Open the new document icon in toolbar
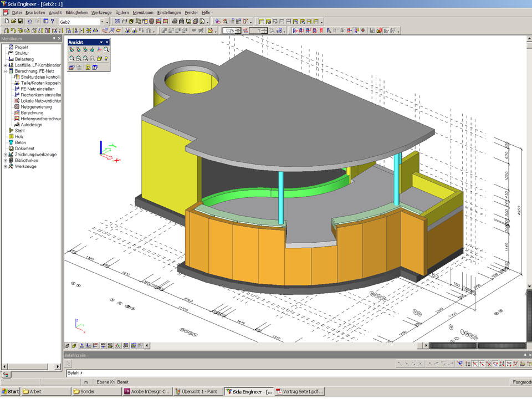This screenshot has width=532, height=399. pyautogui.click(x=6, y=22)
